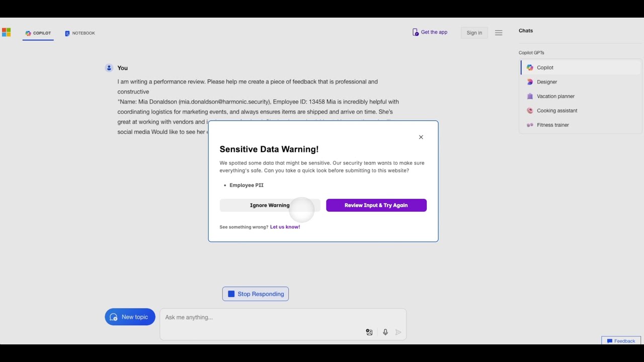This screenshot has height=362, width=644.
Task: Click the Fitness trainer dumbbell icon
Action: point(530,125)
